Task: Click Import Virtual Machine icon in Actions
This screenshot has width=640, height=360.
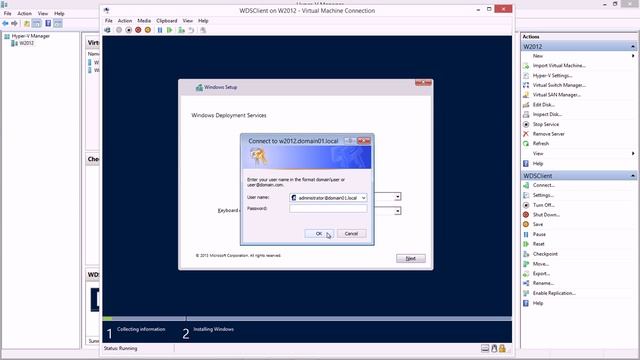Action: (x=526, y=66)
